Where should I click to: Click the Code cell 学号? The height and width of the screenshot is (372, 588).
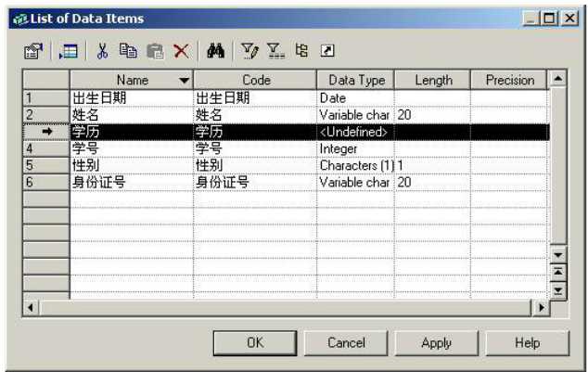(x=255, y=148)
